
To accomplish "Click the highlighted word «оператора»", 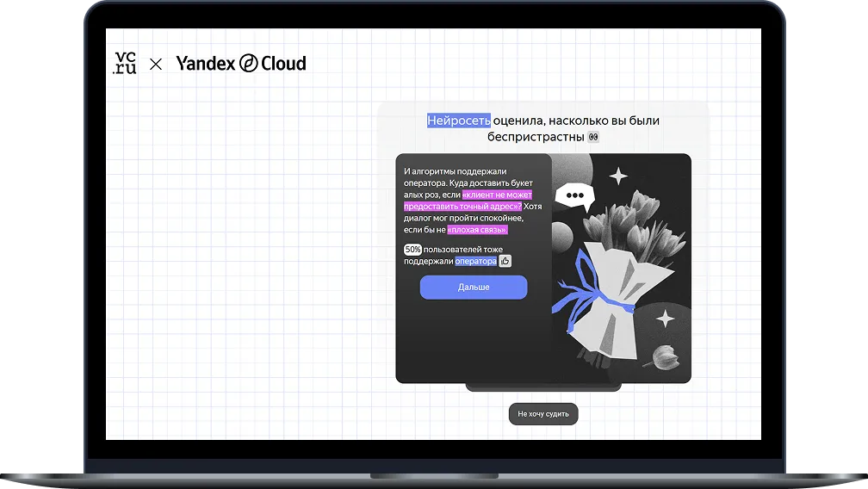I will [x=476, y=261].
